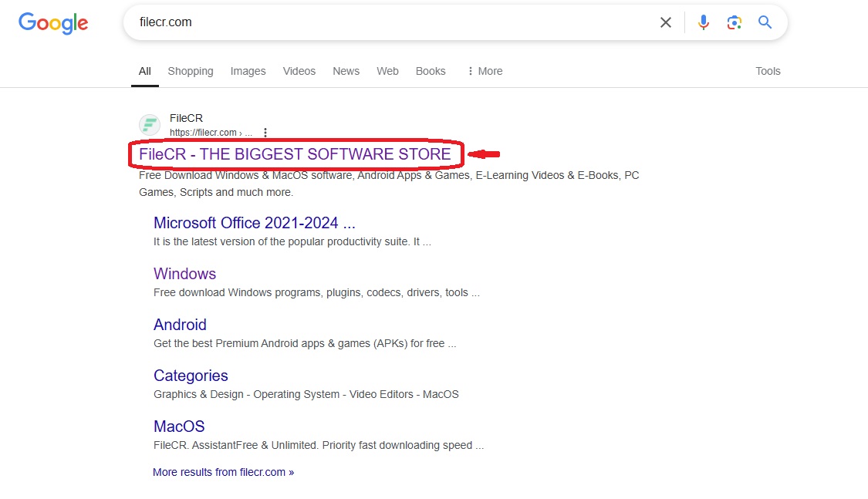This screenshot has height=499, width=868.
Task: Open Google Lens image search icon
Action: coord(734,22)
